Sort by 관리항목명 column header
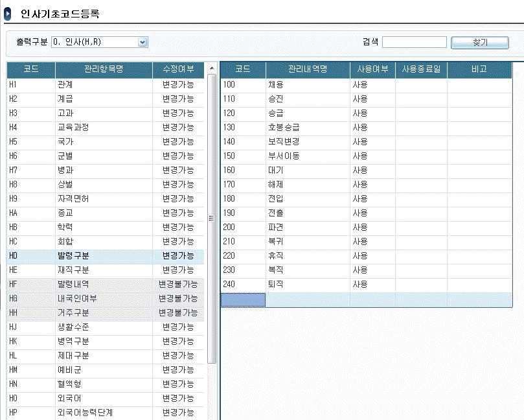The image size is (524, 420). tap(104, 69)
